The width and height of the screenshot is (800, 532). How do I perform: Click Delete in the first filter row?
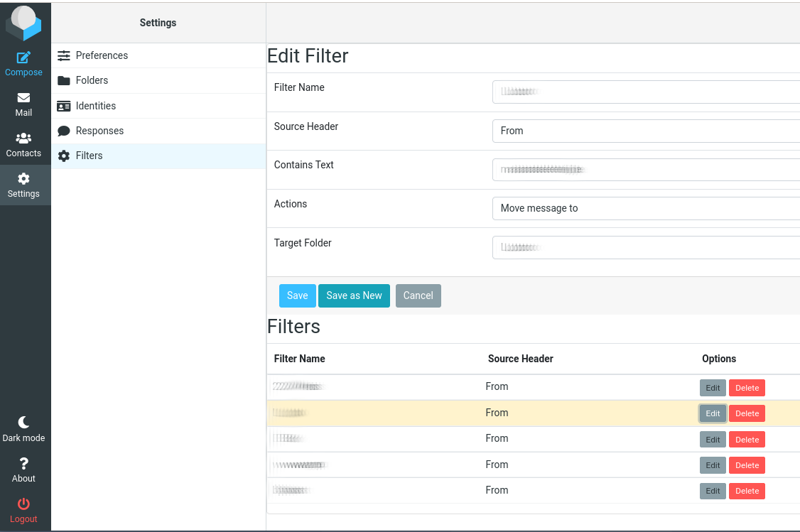click(x=747, y=388)
